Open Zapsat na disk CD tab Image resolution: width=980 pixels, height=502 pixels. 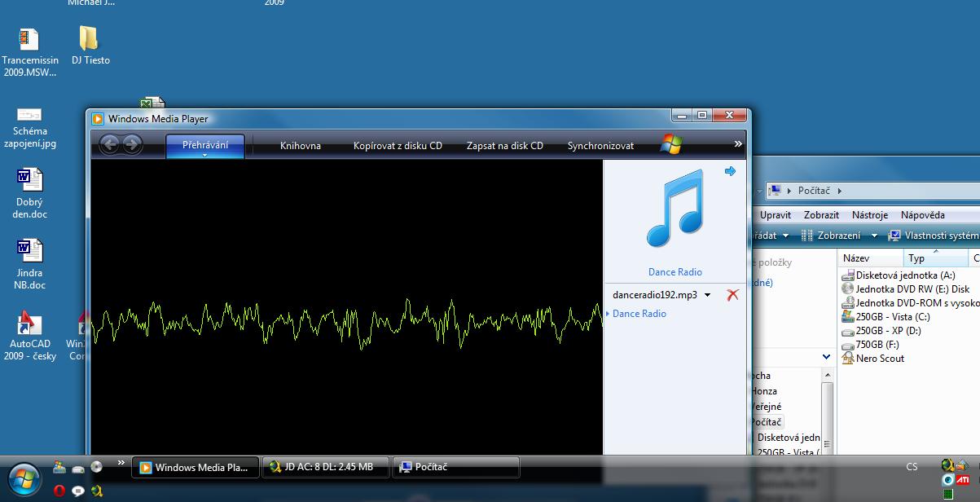505,146
